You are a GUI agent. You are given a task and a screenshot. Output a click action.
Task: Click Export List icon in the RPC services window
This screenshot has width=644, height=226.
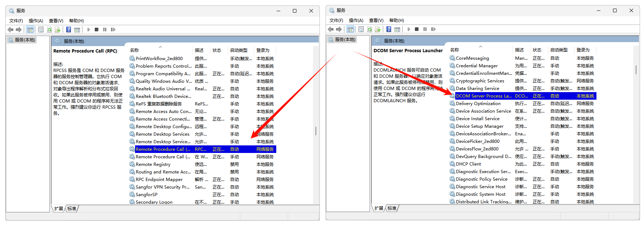[57, 30]
